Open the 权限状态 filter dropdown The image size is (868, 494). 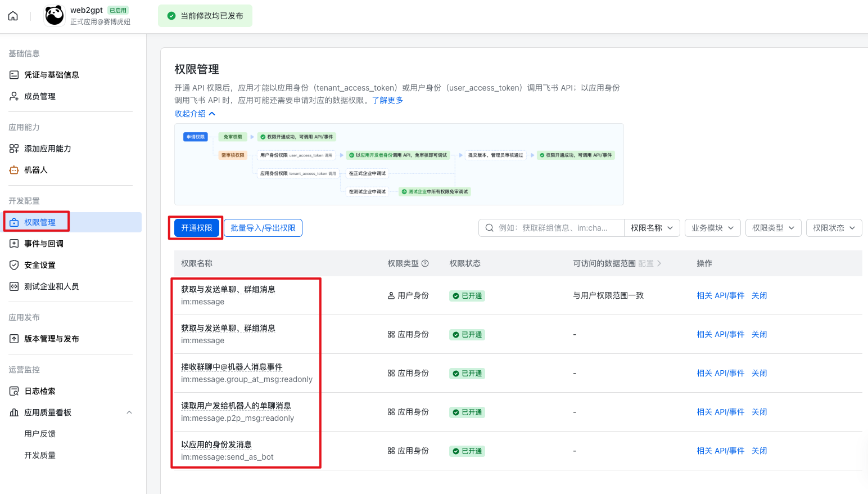834,228
